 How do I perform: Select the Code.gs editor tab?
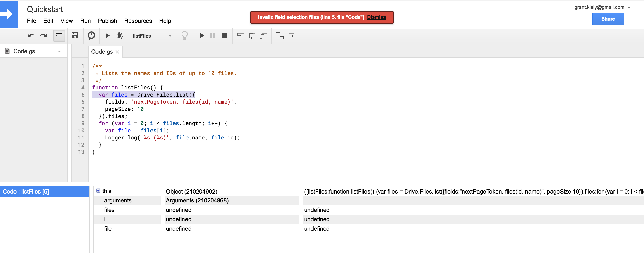102,52
